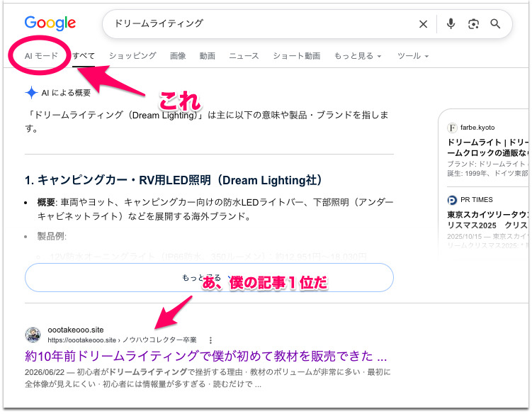Expand AI overview with the もっと見る button
The height and width of the screenshot is (414, 532).
coord(209,277)
